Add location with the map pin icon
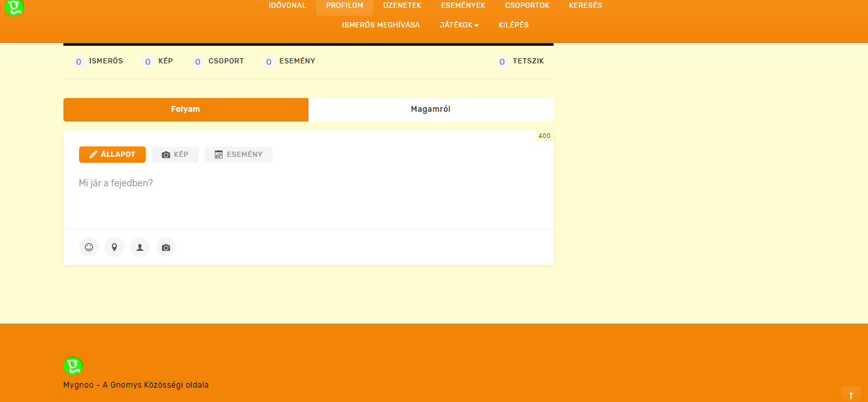The height and width of the screenshot is (402, 868). pos(114,248)
